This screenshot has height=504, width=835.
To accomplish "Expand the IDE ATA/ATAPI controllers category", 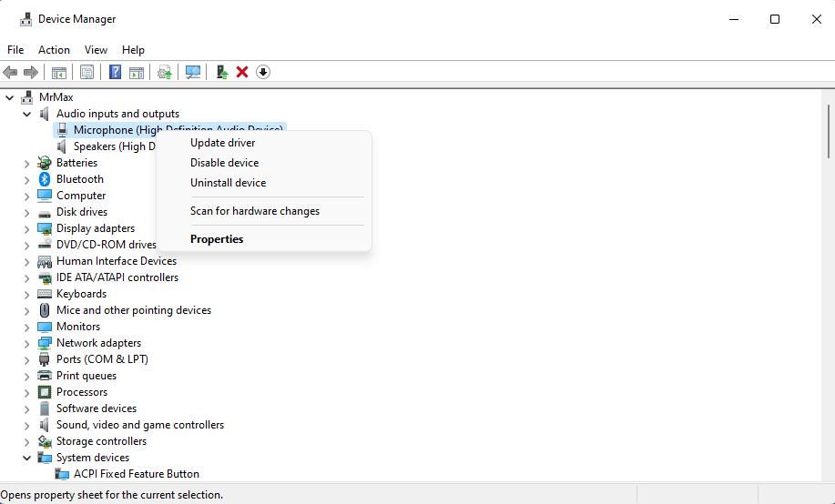I will pos(26,278).
